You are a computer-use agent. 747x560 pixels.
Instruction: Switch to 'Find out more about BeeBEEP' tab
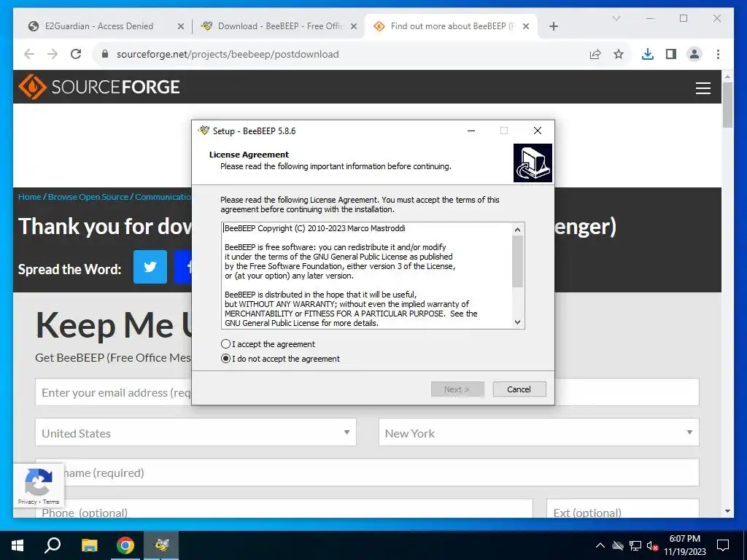pos(452,26)
